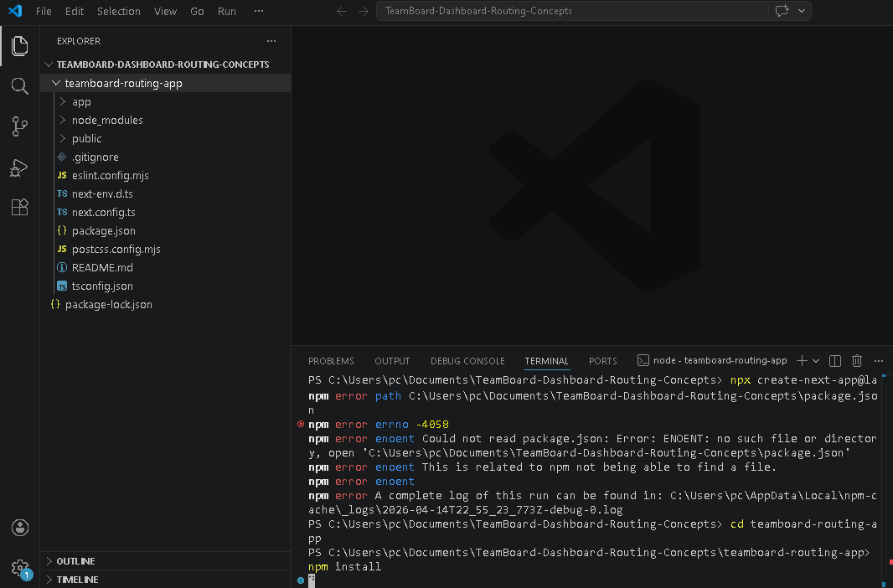The height and width of the screenshot is (588, 893).
Task: Open the Source Control view icon
Action: (20, 126)
